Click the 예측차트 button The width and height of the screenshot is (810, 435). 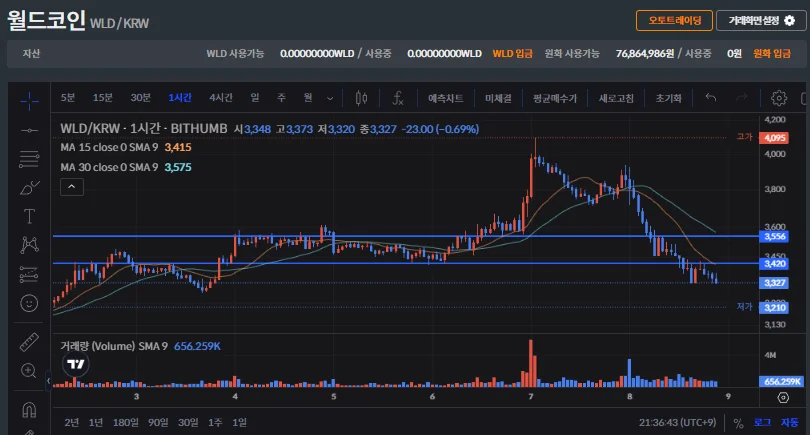click(x=445, y=98)
